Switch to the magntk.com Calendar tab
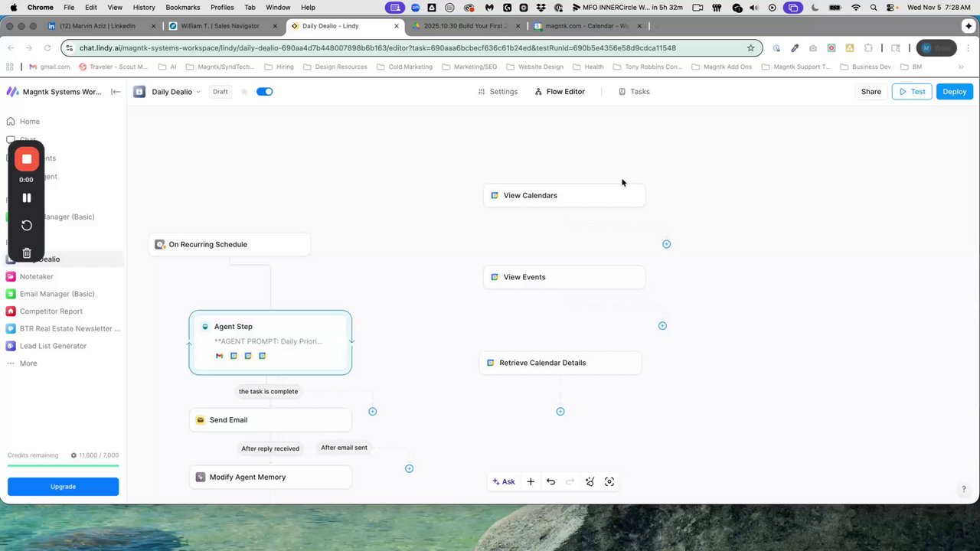The width and height of the screenshot is (980, 551). [x=588, y=26]
